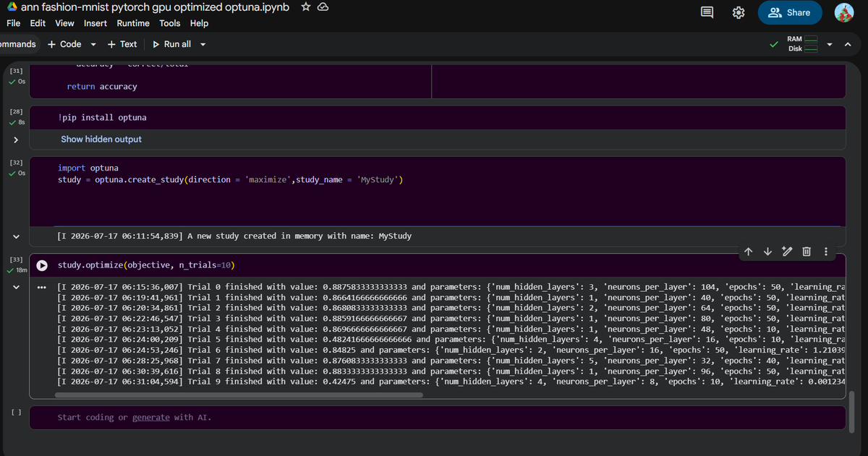This screenshot has width=868, height=456.
Task: Click the generate with AI link
Action: click(151, 417)
